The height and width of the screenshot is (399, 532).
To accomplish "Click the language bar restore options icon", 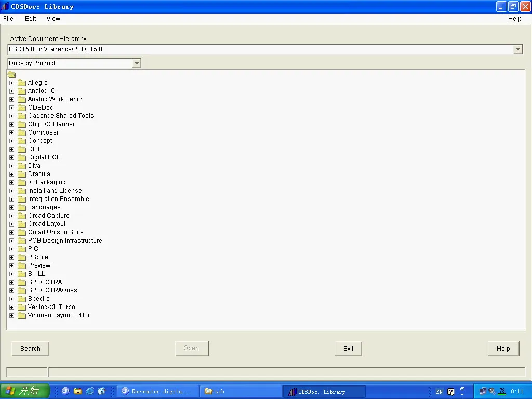I will [462, 389].
